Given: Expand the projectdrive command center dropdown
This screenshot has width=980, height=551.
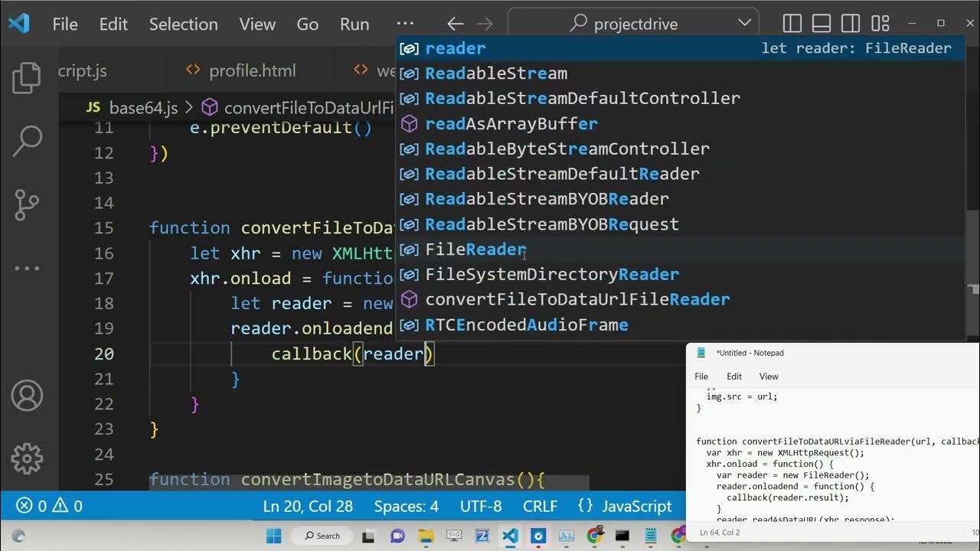Looking at the screenshot, I should (744, 24).
